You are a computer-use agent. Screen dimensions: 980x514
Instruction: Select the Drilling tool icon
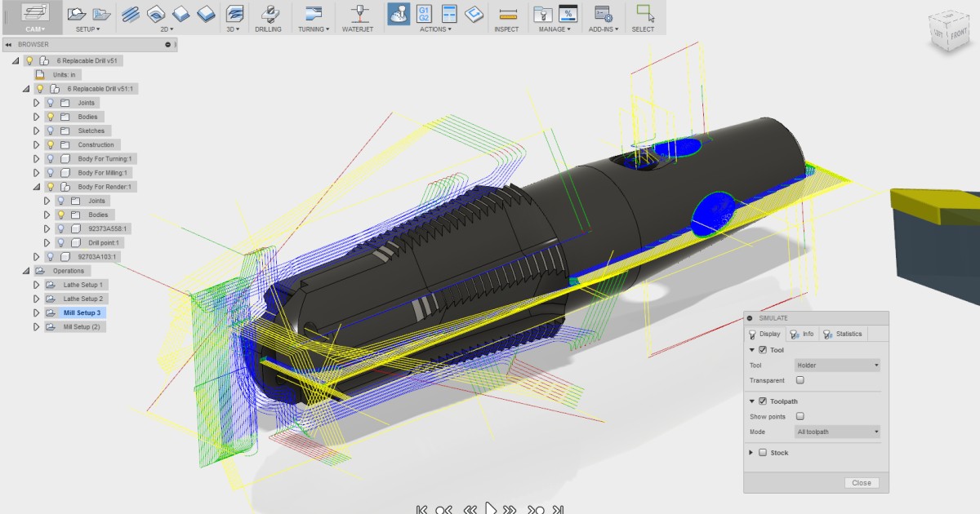coord(269,12)
